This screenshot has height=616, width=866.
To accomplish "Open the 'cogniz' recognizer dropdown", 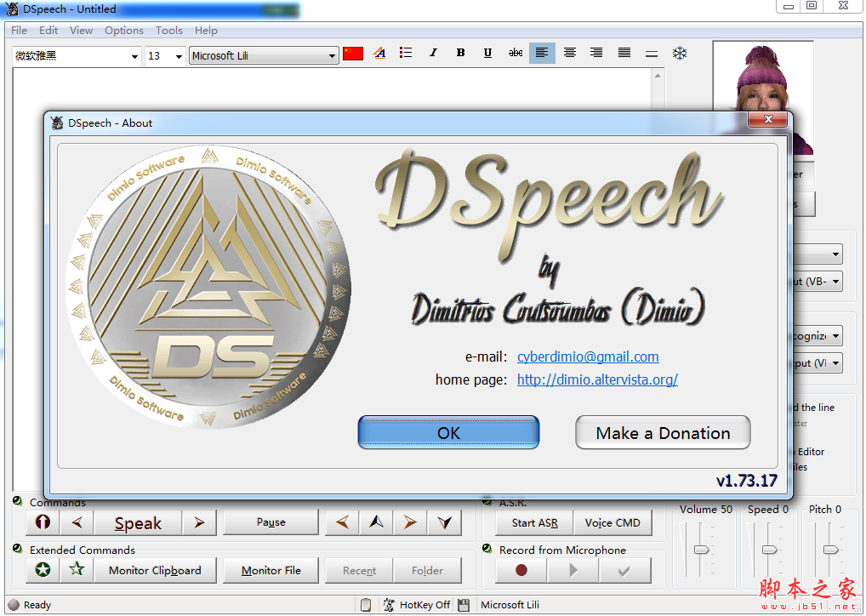I will coord(835,335).
